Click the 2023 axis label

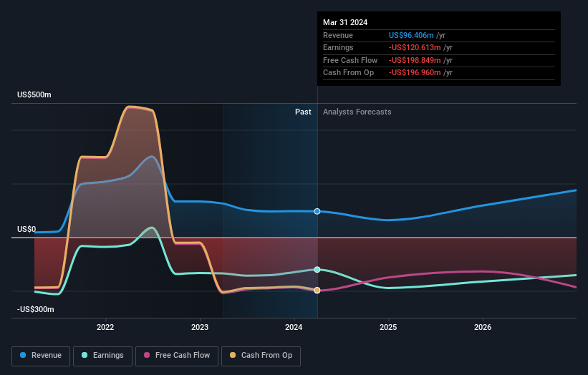click(200, 328)
